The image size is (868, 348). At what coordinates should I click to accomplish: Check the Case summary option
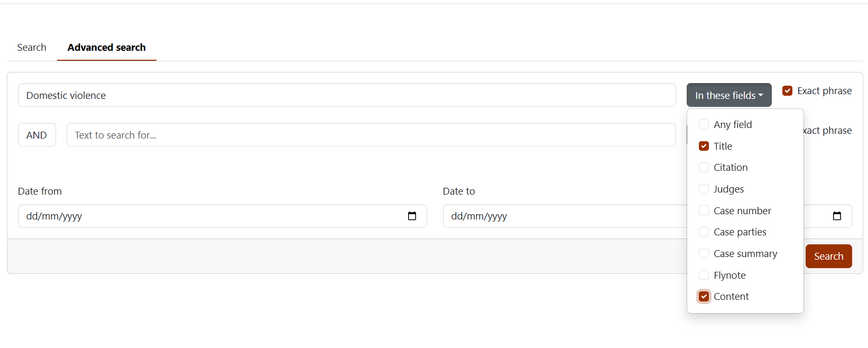[704, 253]
